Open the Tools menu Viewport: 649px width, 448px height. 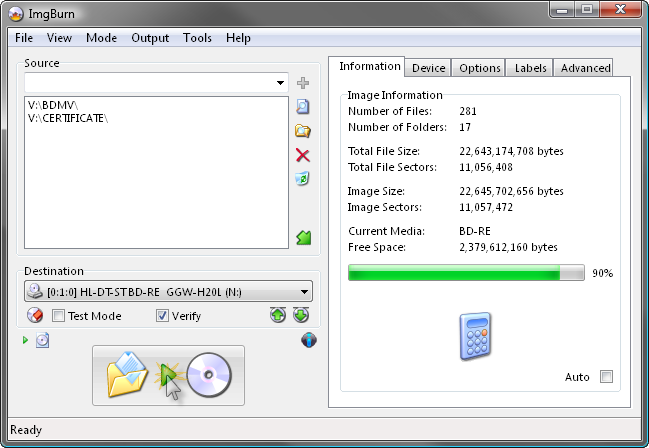[197, 38]
